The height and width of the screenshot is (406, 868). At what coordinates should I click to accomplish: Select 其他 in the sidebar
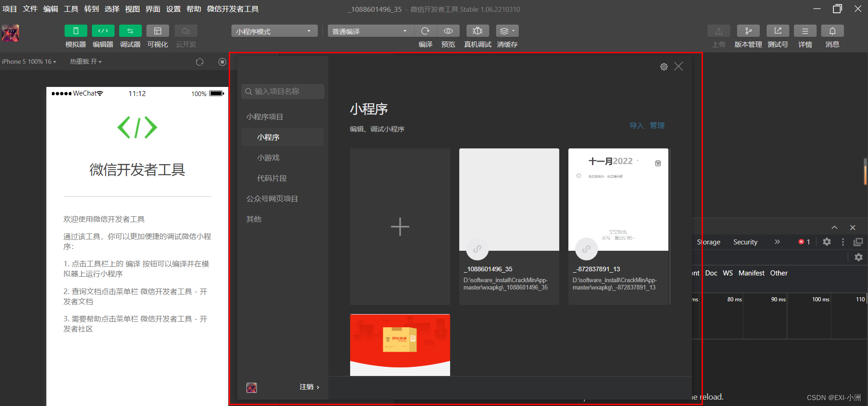(254, 219)
